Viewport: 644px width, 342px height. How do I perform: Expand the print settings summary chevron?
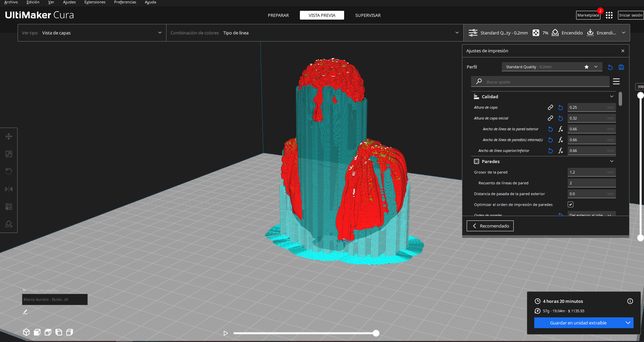coord(623,33)
